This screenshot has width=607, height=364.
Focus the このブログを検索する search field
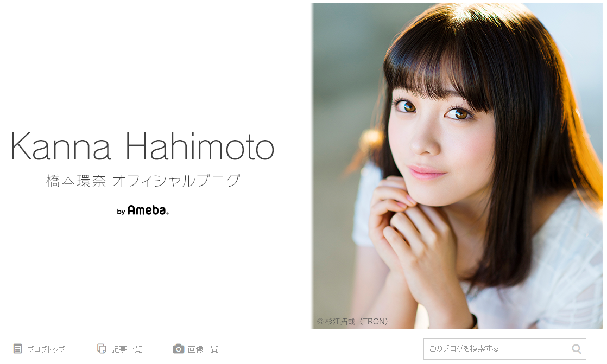pyautogui.click(x=504, y=348)
